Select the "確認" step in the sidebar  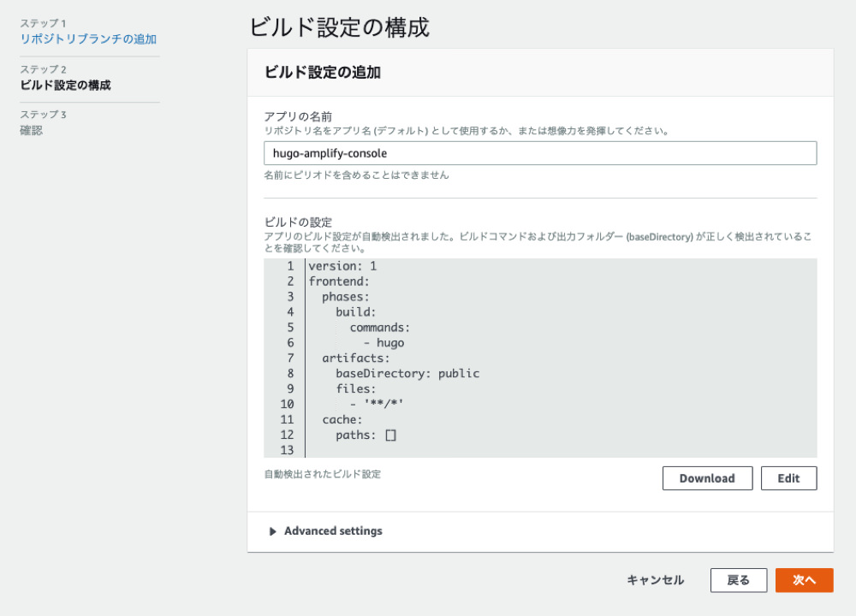point(32,130)
